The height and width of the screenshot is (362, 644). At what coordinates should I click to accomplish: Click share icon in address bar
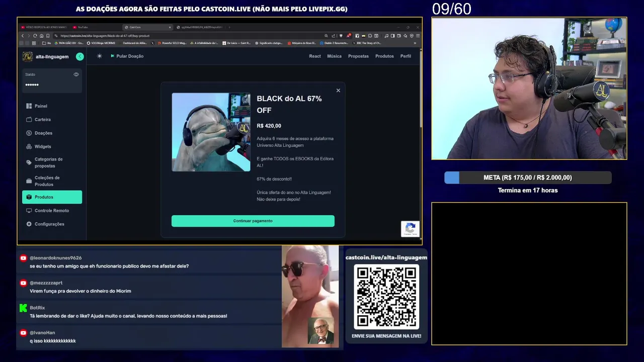click(333, 36)
